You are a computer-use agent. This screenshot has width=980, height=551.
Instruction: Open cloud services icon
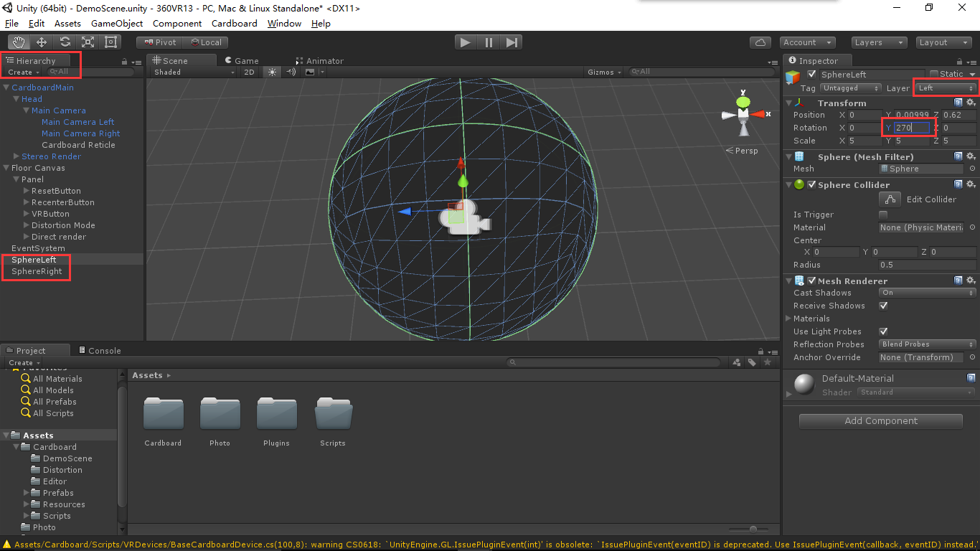tap(760, 42)
